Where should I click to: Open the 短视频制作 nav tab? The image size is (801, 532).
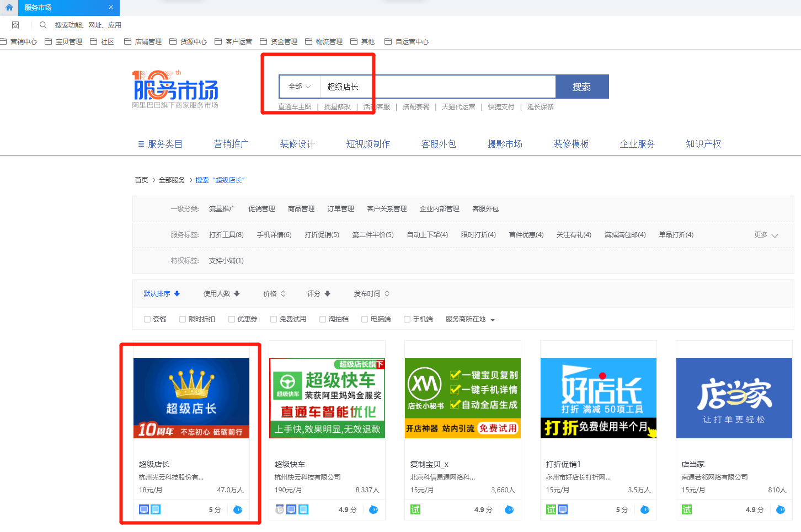(368, 144)
